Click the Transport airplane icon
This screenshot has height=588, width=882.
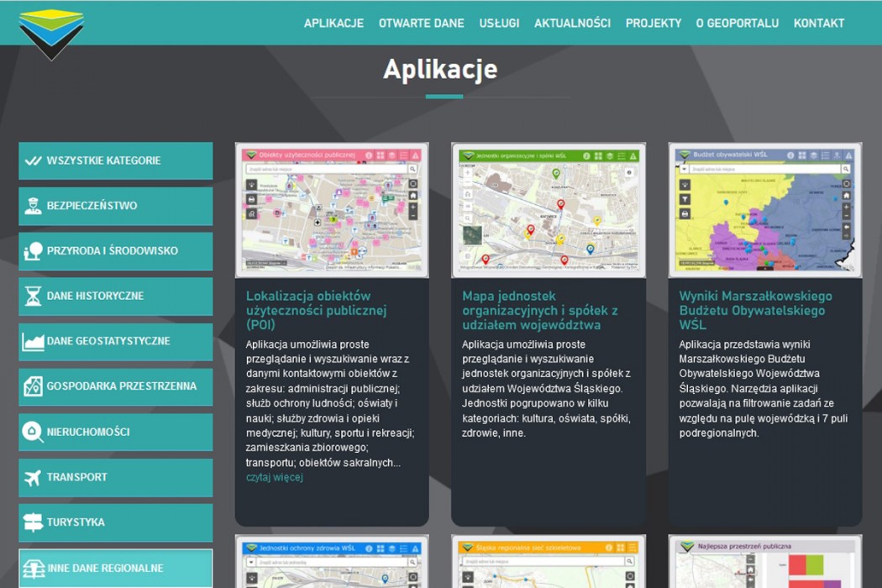coord(33,478)
